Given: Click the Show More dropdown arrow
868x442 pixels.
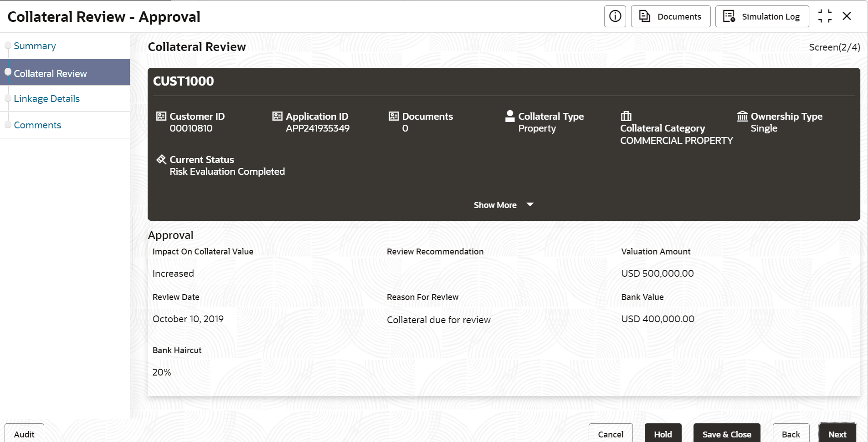Looking at the screenshot, I should [530, 205].
